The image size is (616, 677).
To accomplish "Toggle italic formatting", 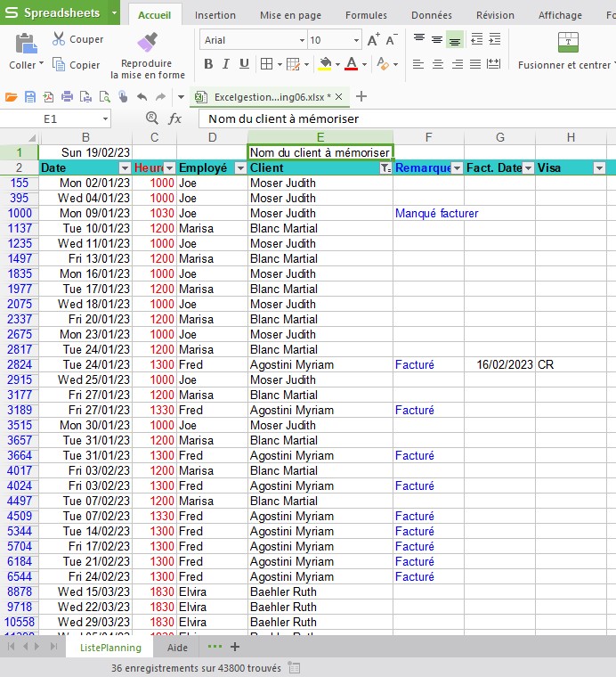I will pyautogui.click(x=226, y=64).
